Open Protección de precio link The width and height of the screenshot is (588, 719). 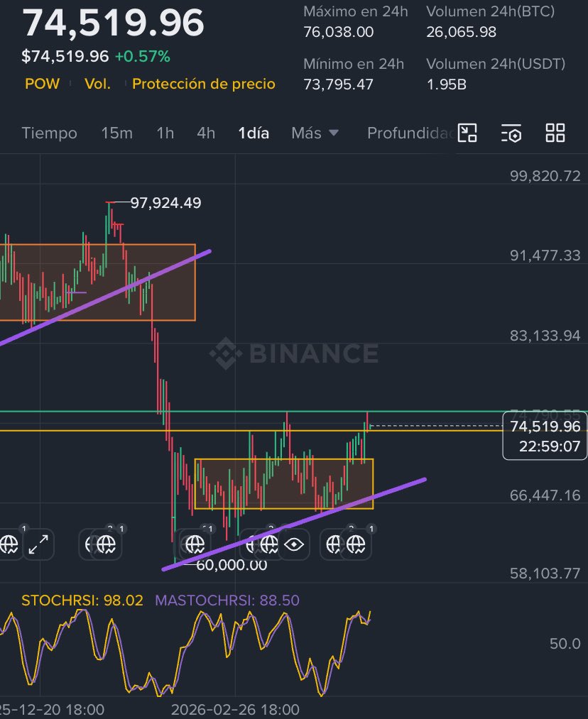pyautogui.click(x=203, y=84)
